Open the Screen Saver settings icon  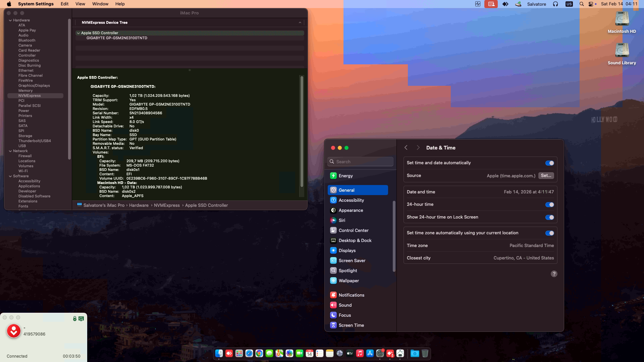point(333,260)
